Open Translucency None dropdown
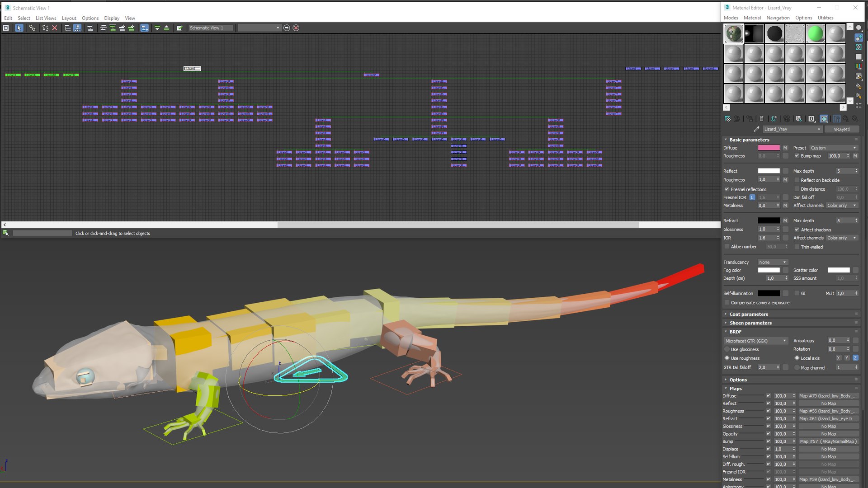 point(773,263)
